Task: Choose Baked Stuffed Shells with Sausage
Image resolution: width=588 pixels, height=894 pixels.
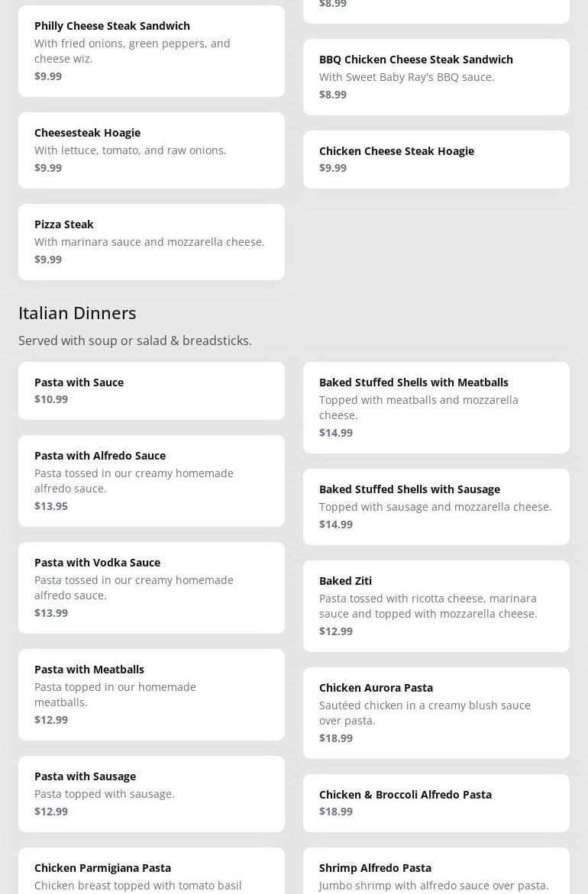Action: click(x=436, y=506)
